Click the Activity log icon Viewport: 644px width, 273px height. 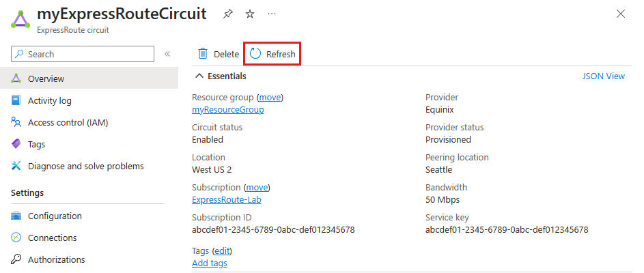coord(16,100)
